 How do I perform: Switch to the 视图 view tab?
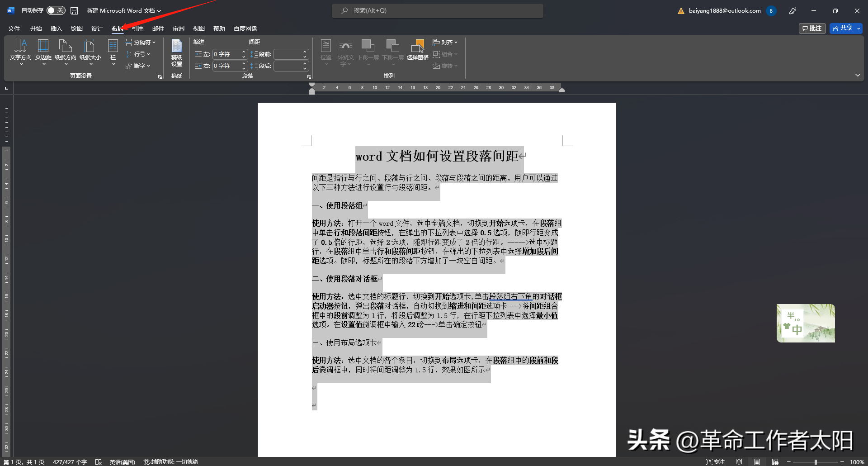(199, 29)
